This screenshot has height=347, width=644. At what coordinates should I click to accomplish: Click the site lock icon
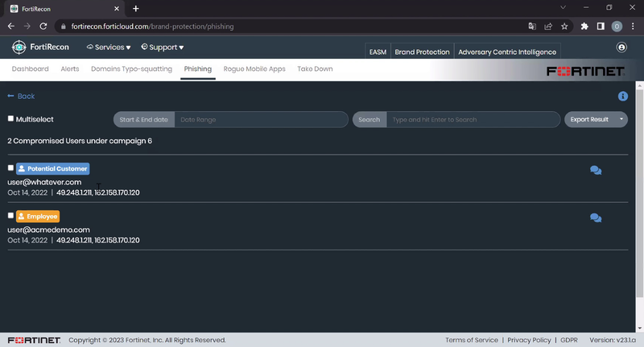click(63, 27)
